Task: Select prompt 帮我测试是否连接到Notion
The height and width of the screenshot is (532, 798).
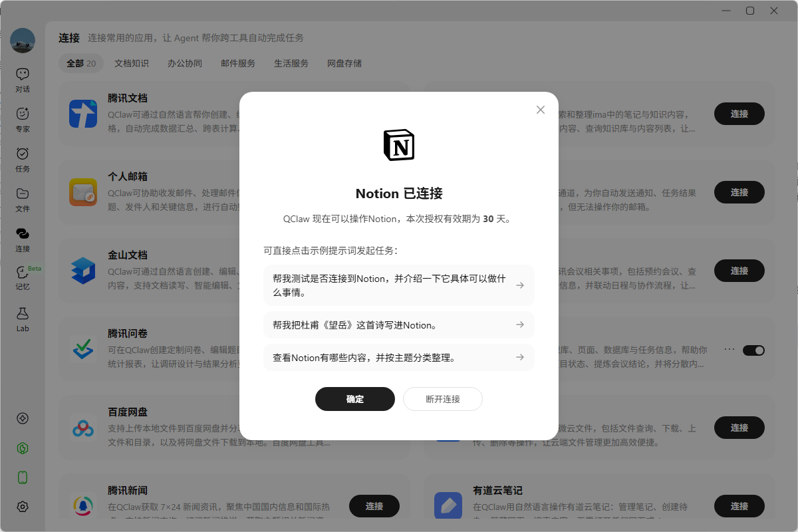Action: tap(399, 285)
